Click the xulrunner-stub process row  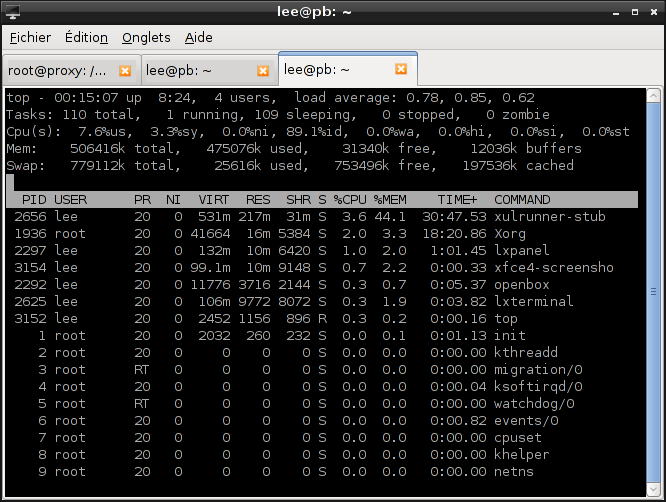tap(320, 217)
